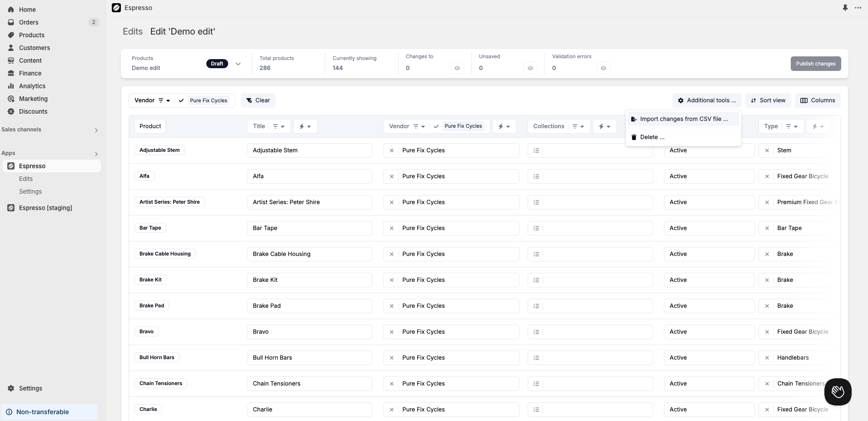Click the collections list icon for Alfa
Image resolution: width=868 pixels, height=421 pixels.
click(536, 176)
